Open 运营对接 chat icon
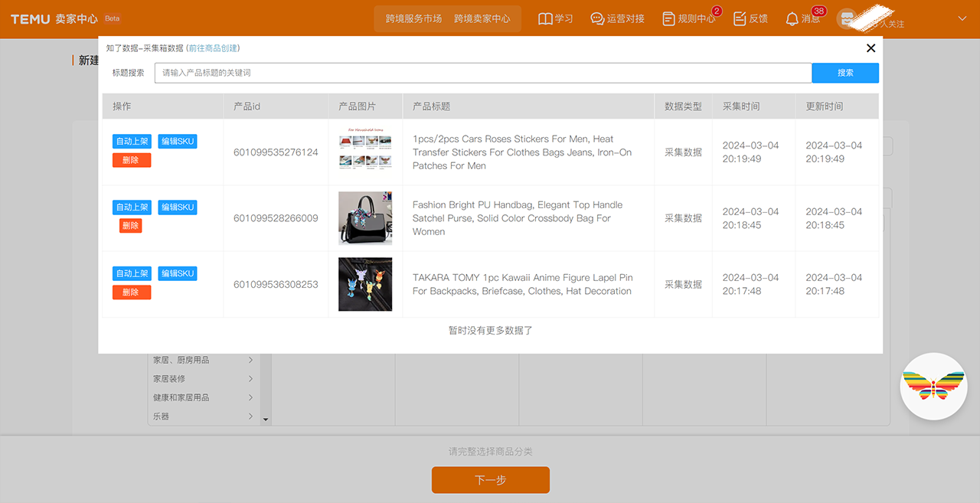This screenshot has height=503, width=980. (597, 18)
